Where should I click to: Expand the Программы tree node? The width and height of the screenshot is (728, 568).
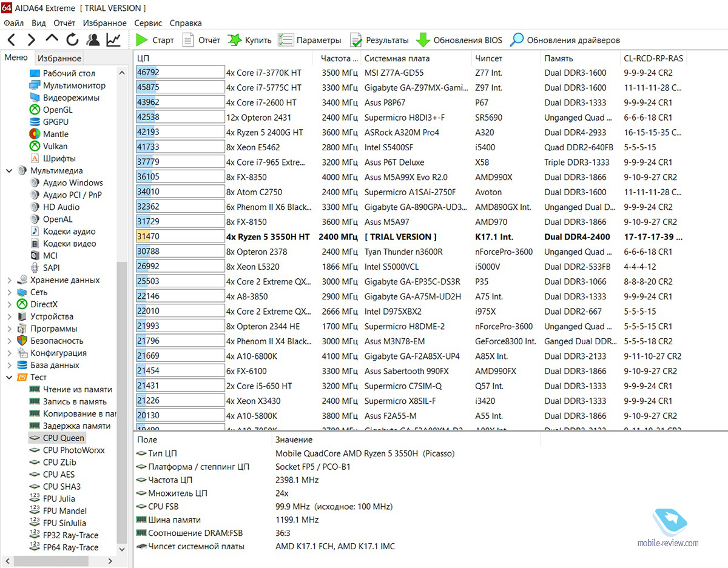click(9, 329)
